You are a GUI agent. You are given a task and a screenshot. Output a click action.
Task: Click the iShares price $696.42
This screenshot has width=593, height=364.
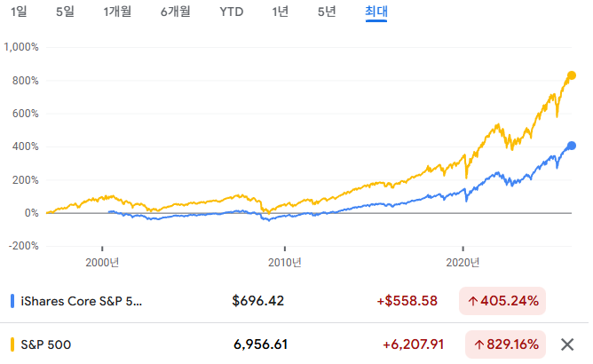click(257, 301)
